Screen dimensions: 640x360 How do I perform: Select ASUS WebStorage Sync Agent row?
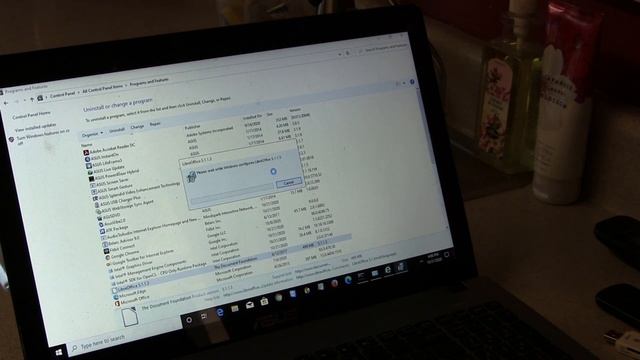tap(126, 207)
